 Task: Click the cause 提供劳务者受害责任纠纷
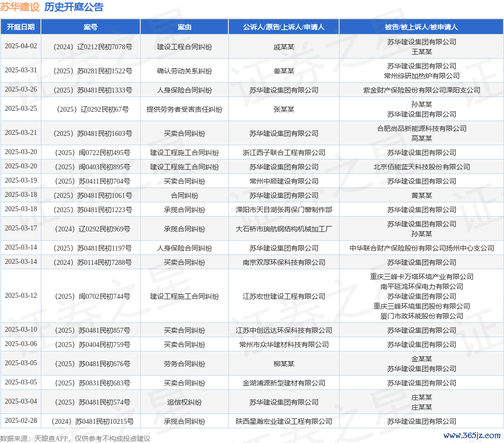[185, 110]
